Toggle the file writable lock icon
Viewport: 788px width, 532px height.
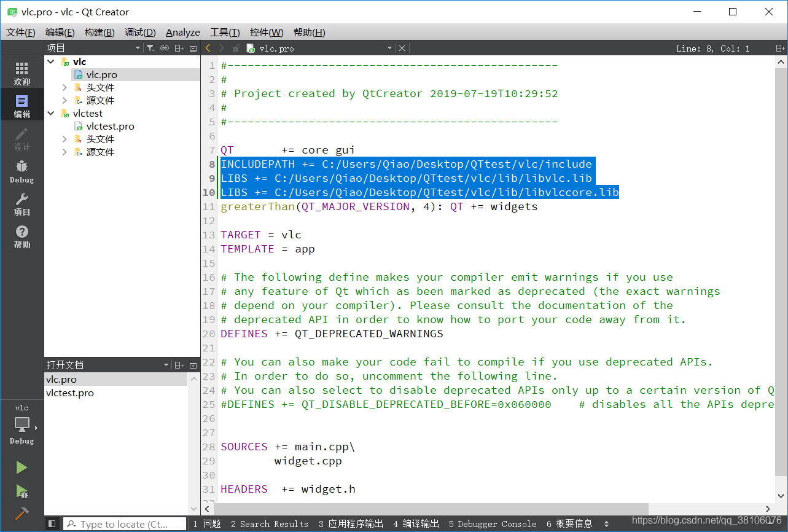click(x=236, y=48)
